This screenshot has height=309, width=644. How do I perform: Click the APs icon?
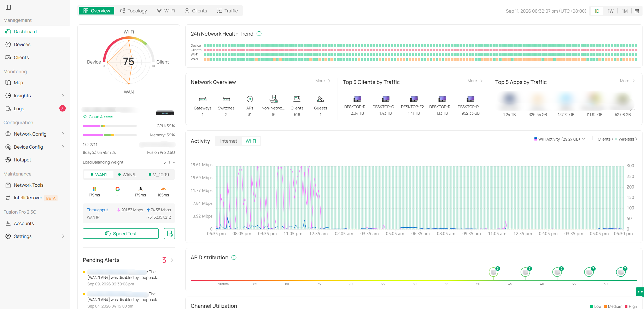[250, 99]
